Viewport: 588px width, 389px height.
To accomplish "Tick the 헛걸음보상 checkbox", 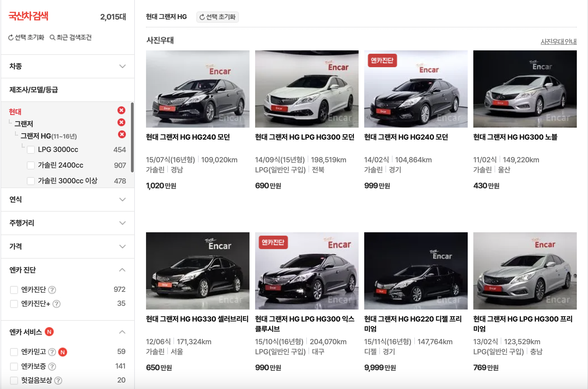I will (14, 381).
